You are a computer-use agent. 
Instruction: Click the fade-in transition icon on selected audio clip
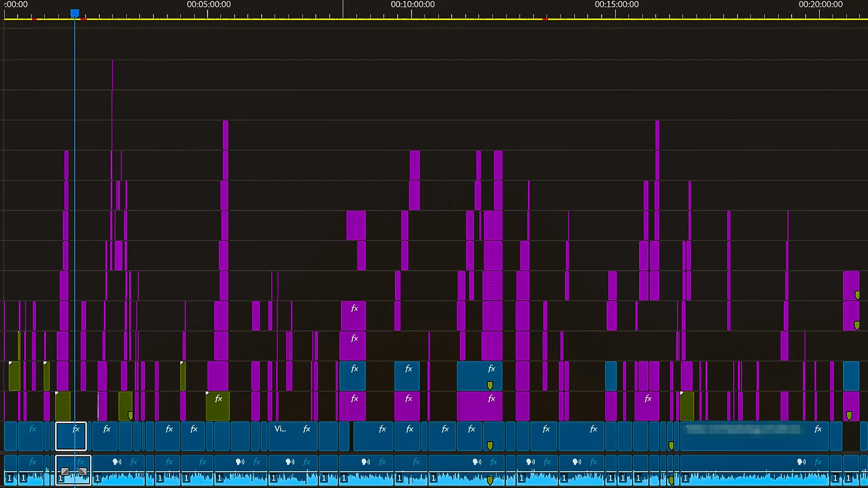[65, 472]
